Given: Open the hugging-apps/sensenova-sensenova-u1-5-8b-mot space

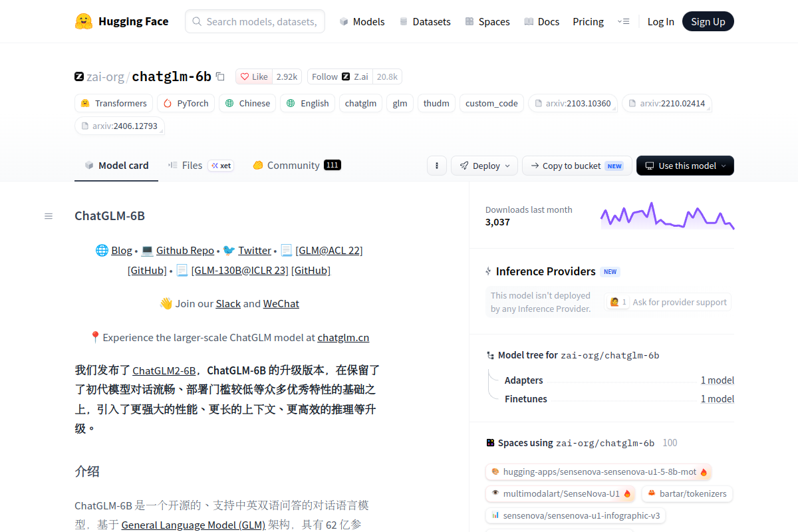Looking at the screenshot, I should (x=598, y=472).
